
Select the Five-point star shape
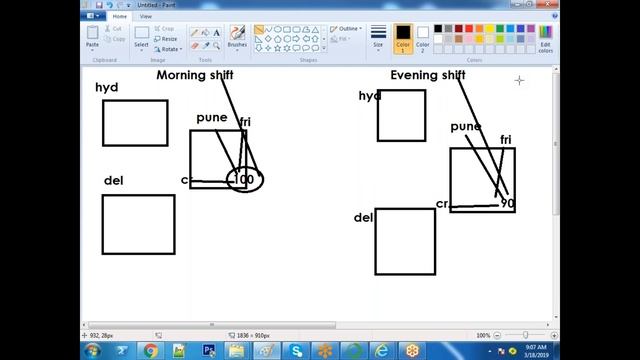[278, 48]
